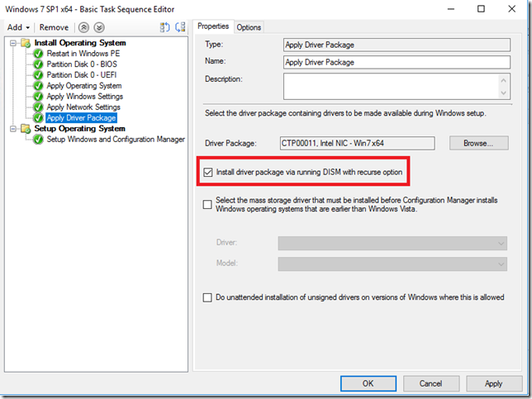Select Apply Operating System step
This screenshot has height=399, width=532.
(84, 86)
